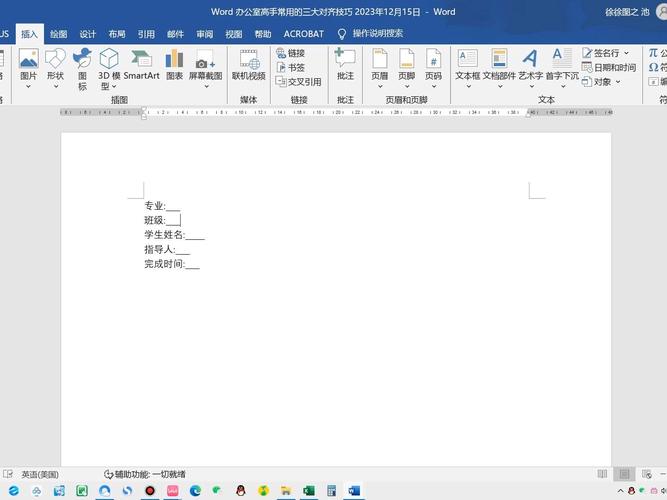The height and width of the screenshot is (500, 667).
Task: Expand the 艺术字 dropdown arrow
Action: click(x=531, y=86)
